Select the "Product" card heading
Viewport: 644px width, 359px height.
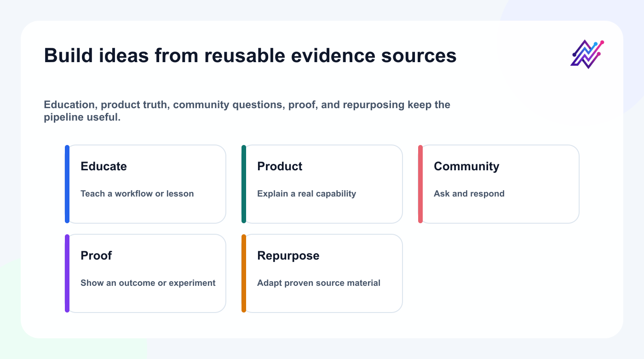coord(280,166)
